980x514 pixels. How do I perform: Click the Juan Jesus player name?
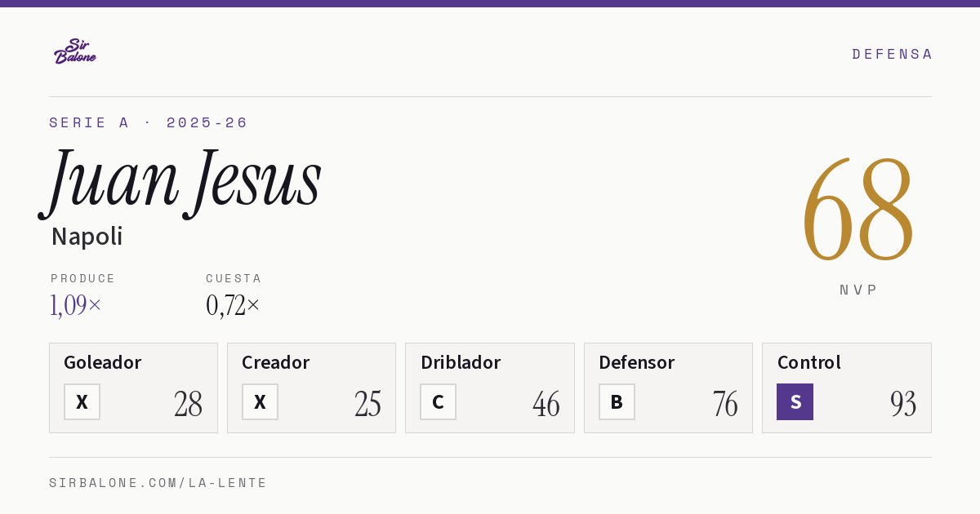click(x=181, y=181)
